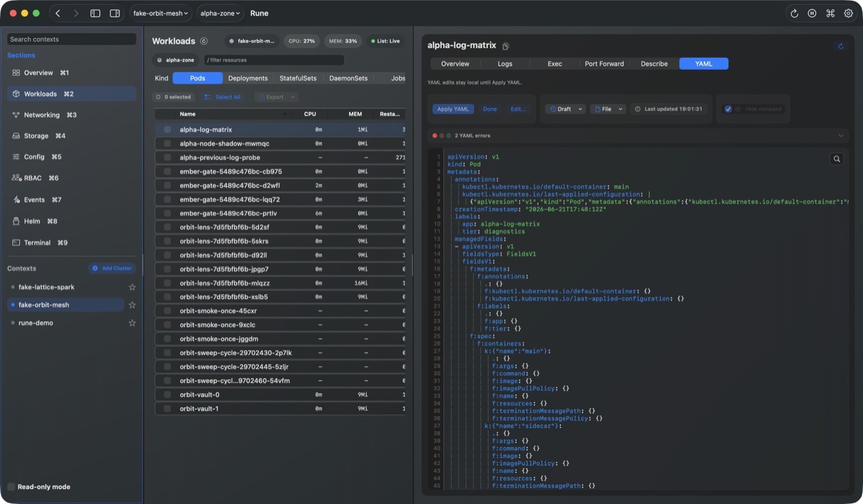
Task: Open the Terminal section icon
Action: pyautogui.click(x=16, y=243)
